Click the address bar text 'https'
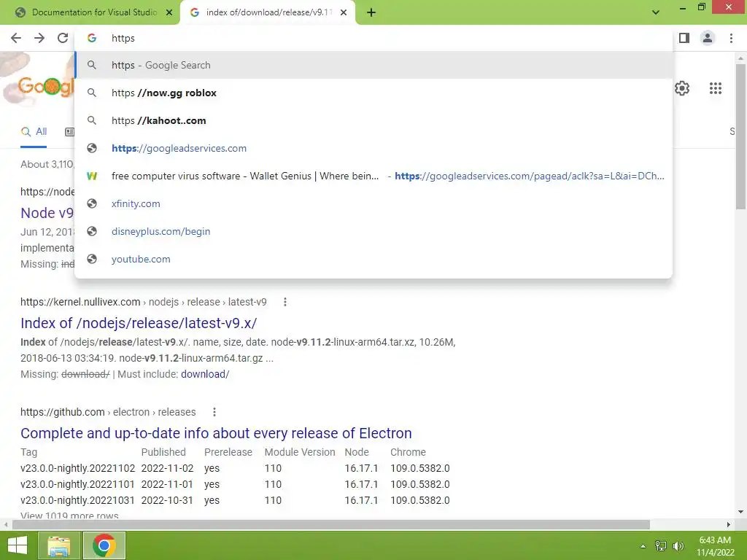 123,38
